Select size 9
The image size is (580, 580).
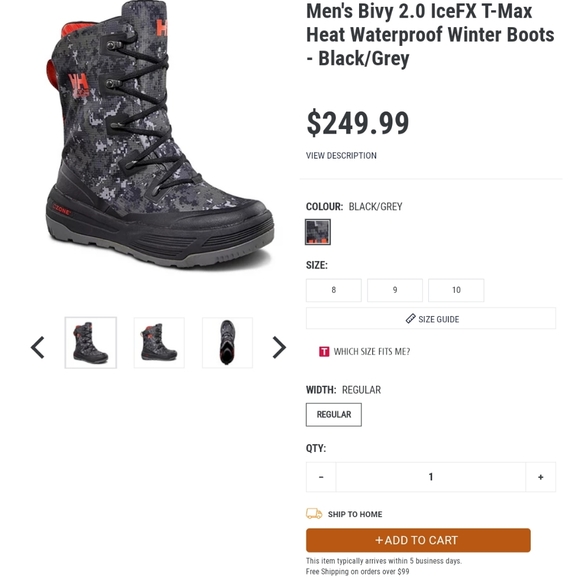(395, 290)
